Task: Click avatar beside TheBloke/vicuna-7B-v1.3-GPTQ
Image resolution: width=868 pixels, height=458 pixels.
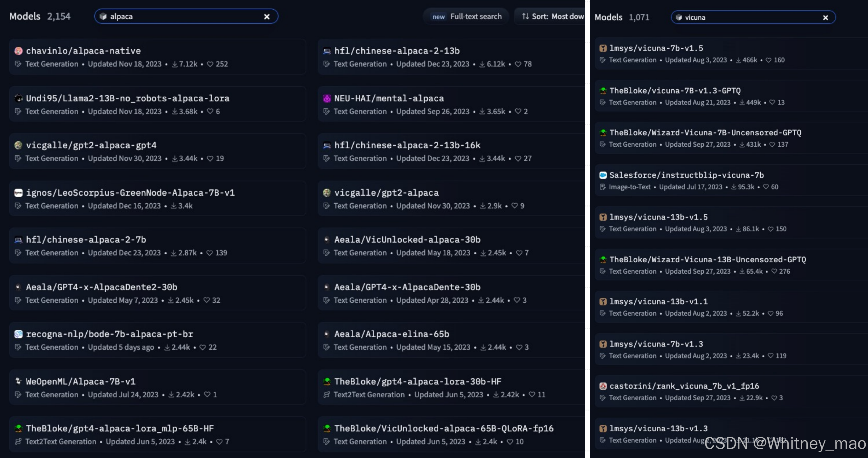Action: point(603,91)
